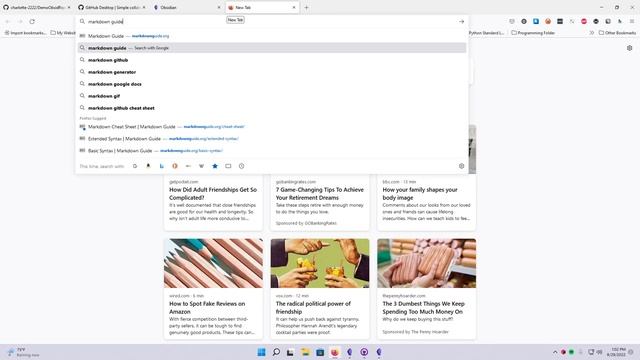The image size is (640, 360).
Task: Reload the current page
Action: click(x=32, y=21)
